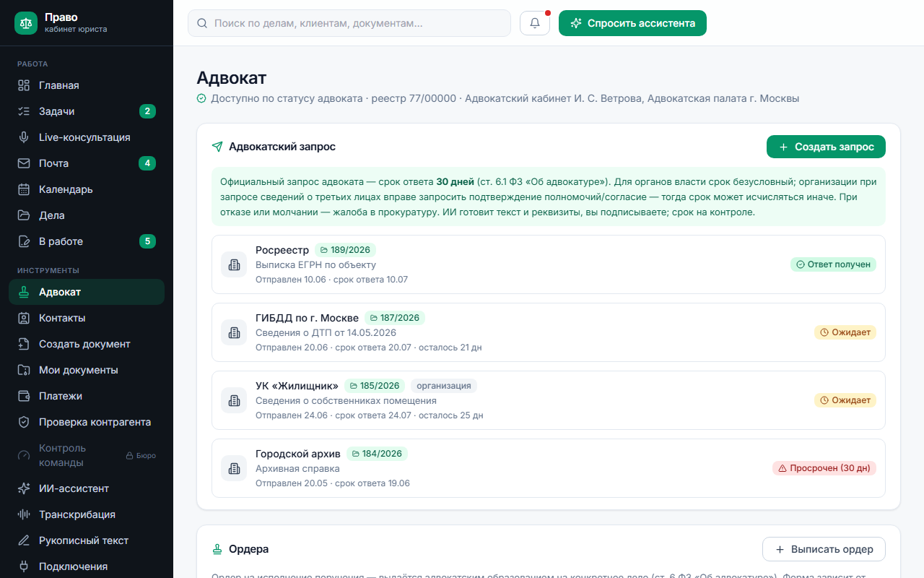The height and width of the screenshot is (578, 924).
Task: Click the Главная grid icon
Action: pos(24,85)
